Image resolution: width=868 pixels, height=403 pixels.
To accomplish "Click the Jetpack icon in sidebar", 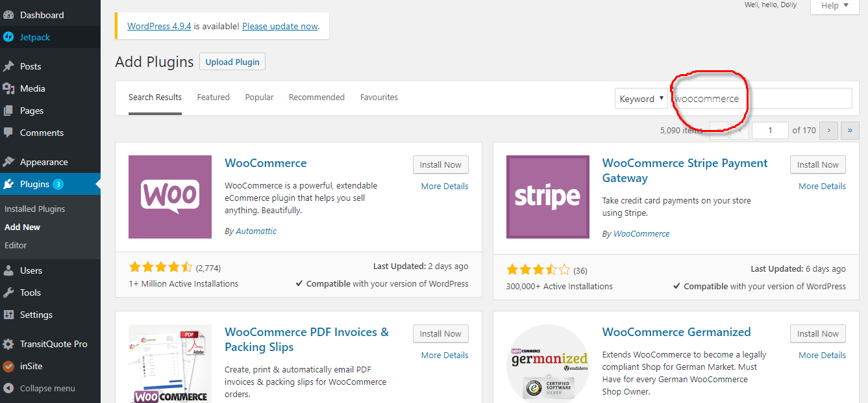I will click(8, 37).
